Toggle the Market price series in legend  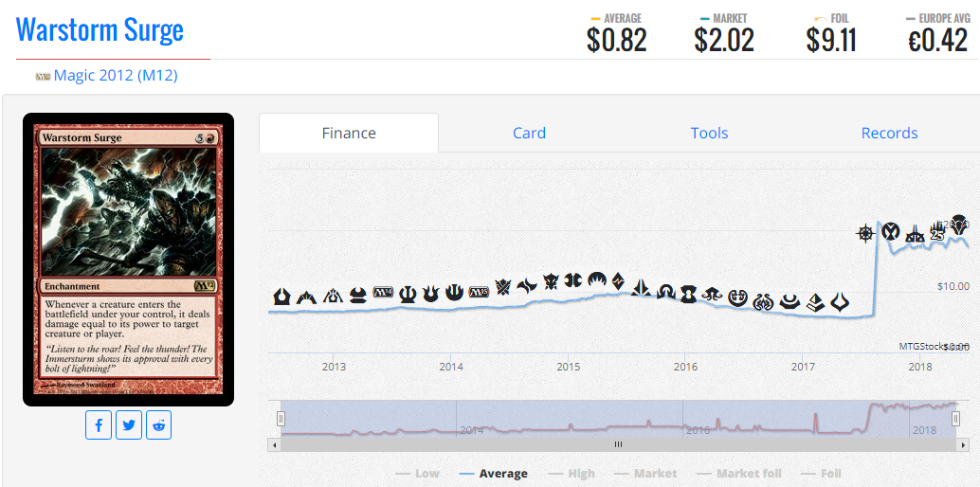point(646,474)
